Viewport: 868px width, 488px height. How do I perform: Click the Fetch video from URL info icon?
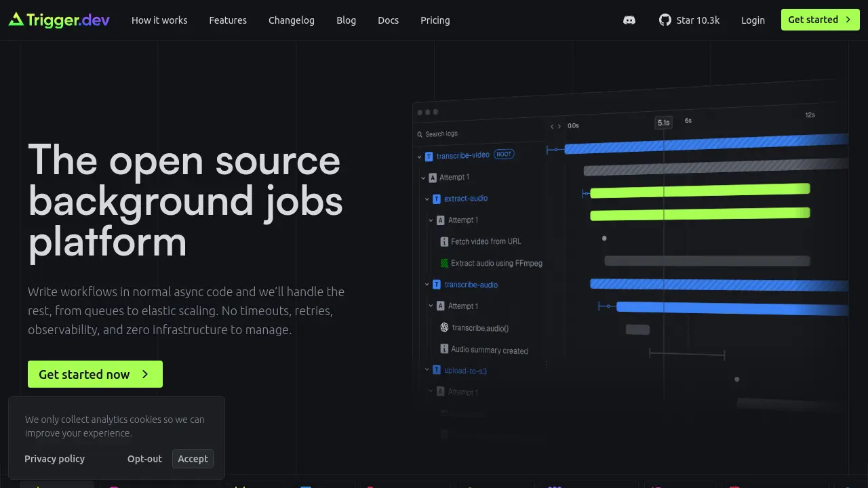(x=445, y=241)
